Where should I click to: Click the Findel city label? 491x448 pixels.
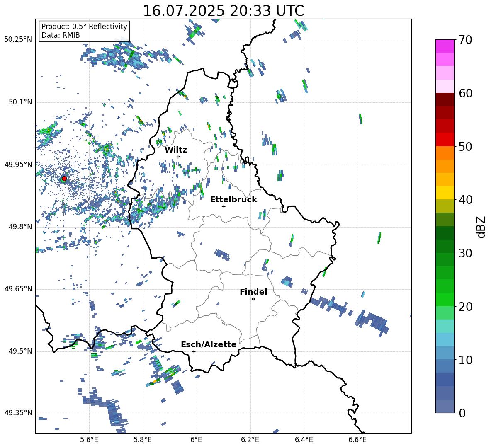(253, 292)
